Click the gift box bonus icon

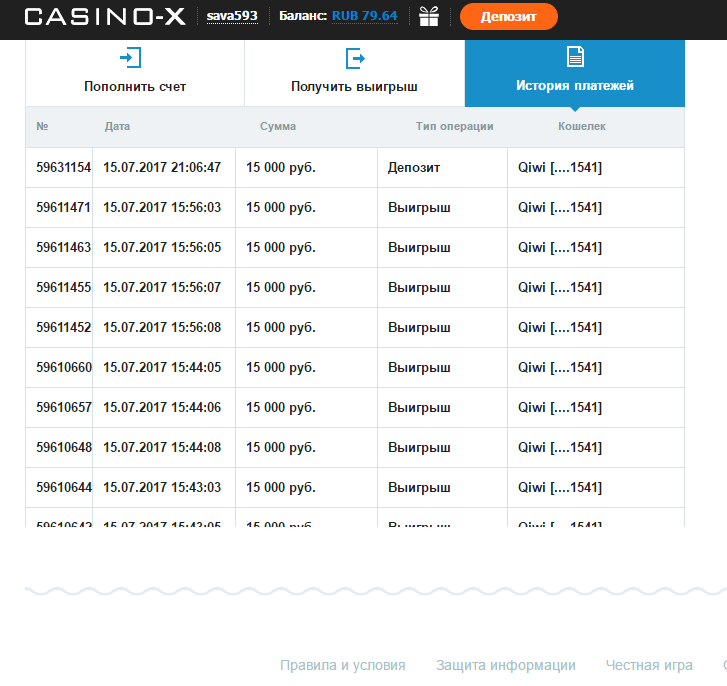pos(429,16)
